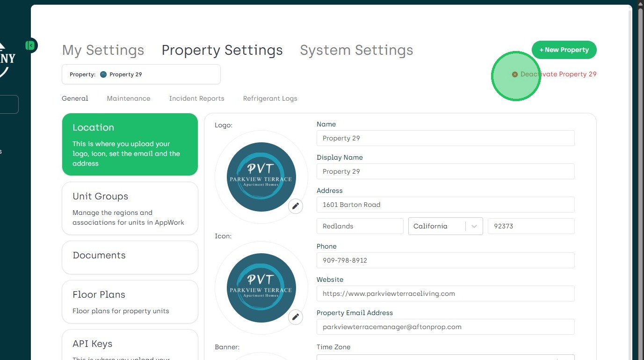The height and width of the screenshot is (360, 644).
Task: Click the "Website" field label
Action: (330, 279)
